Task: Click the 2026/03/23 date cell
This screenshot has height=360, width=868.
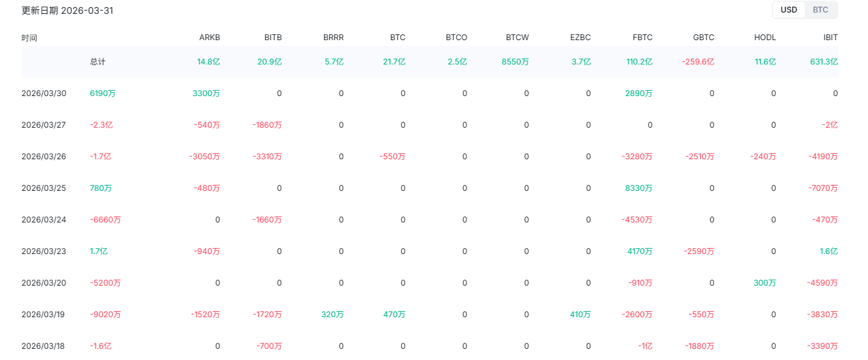Action: [44, 251]
